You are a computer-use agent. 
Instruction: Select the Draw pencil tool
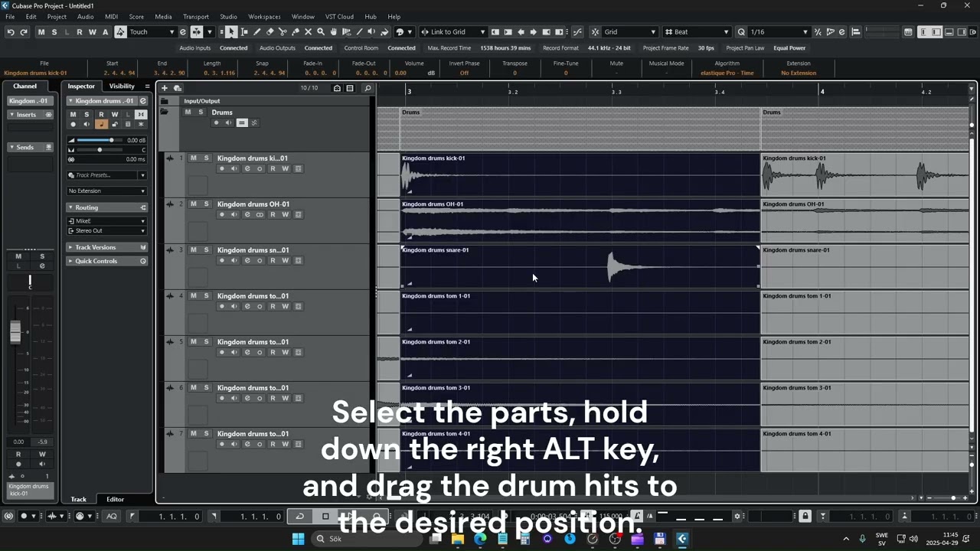[257, 31]
